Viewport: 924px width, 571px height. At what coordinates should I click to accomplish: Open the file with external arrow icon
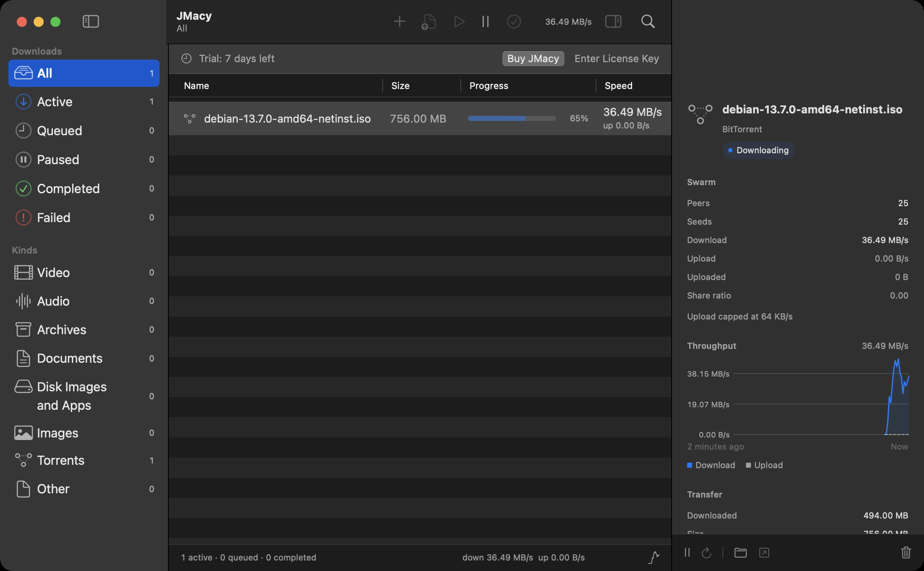tap(764, 553)
